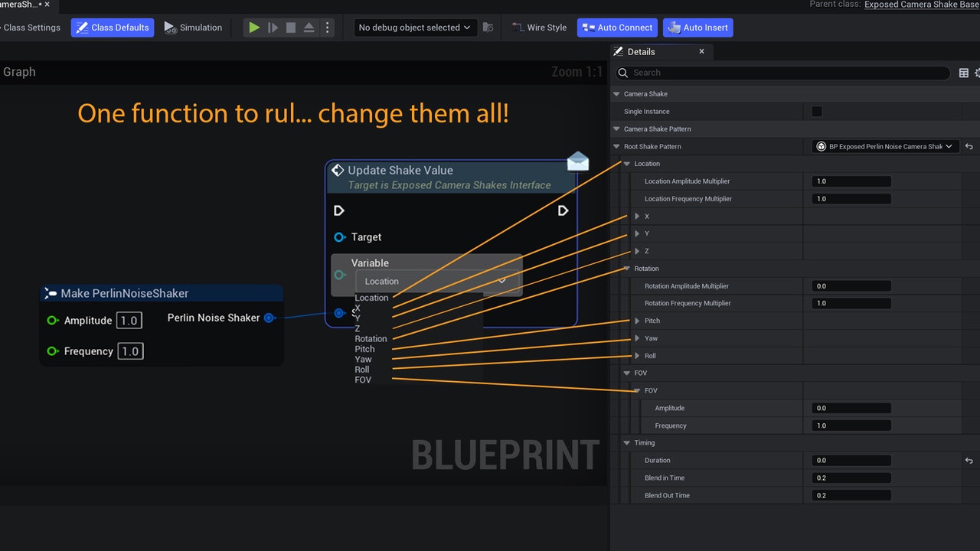Reset Duration value with the arrow icon
The width and height of the screenshot is (980, 551).
[969, 461]
